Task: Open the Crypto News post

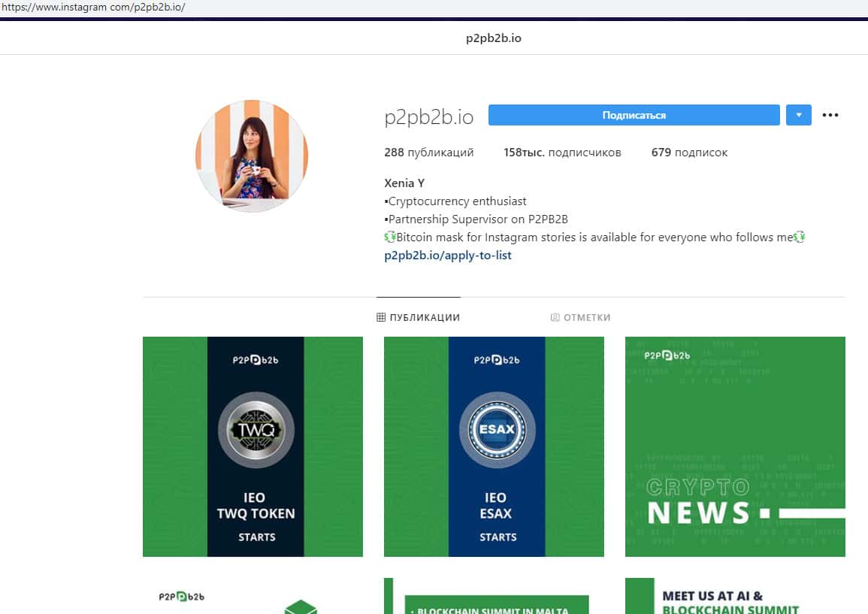Action: pos(735,446)
